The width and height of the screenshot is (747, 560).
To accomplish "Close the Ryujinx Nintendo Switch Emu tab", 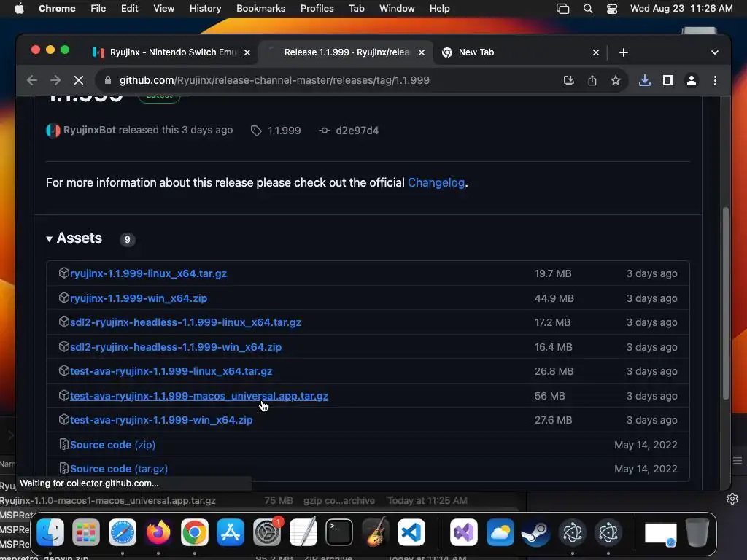I will tap(247, 52).
